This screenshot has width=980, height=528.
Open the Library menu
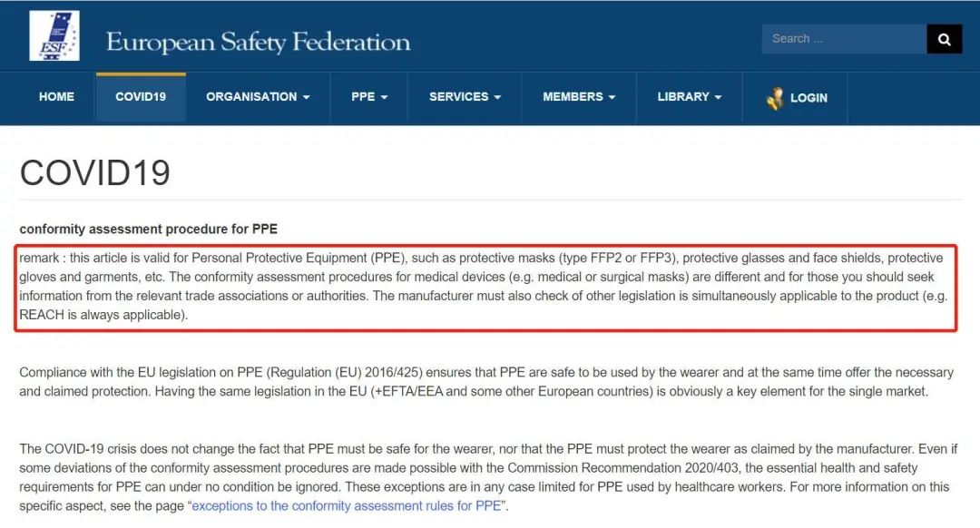(x=690, y=97)
